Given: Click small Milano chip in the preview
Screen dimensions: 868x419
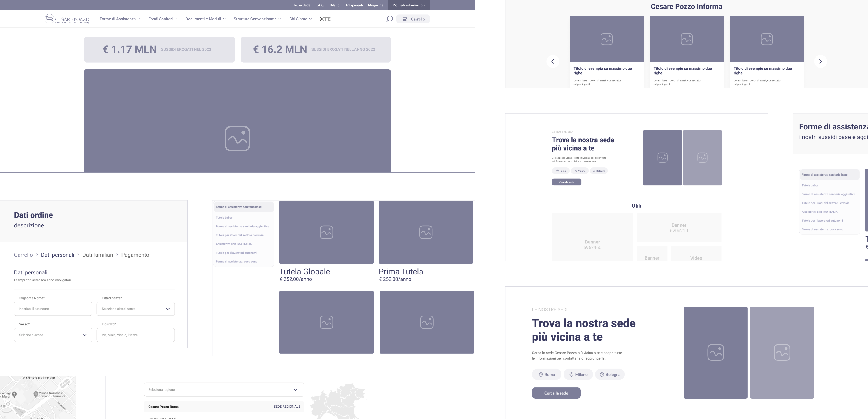Looking at the screenshot, I should pos(580,171).
